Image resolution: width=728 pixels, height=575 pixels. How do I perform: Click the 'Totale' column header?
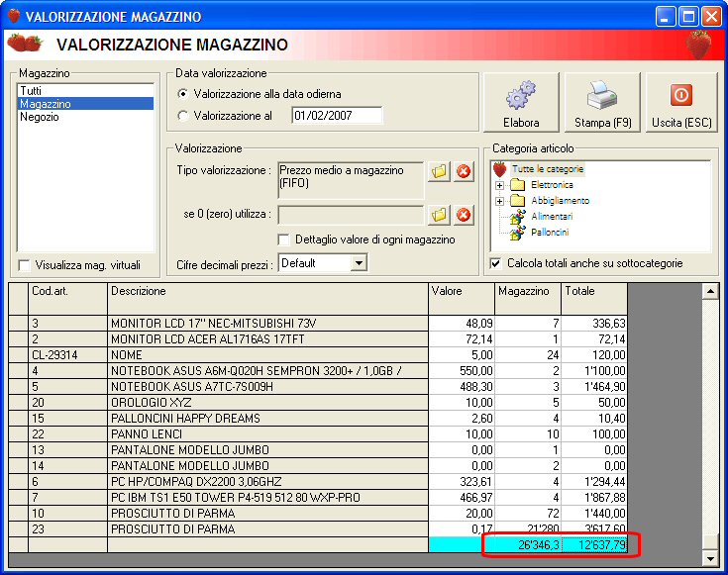(594, 299)
